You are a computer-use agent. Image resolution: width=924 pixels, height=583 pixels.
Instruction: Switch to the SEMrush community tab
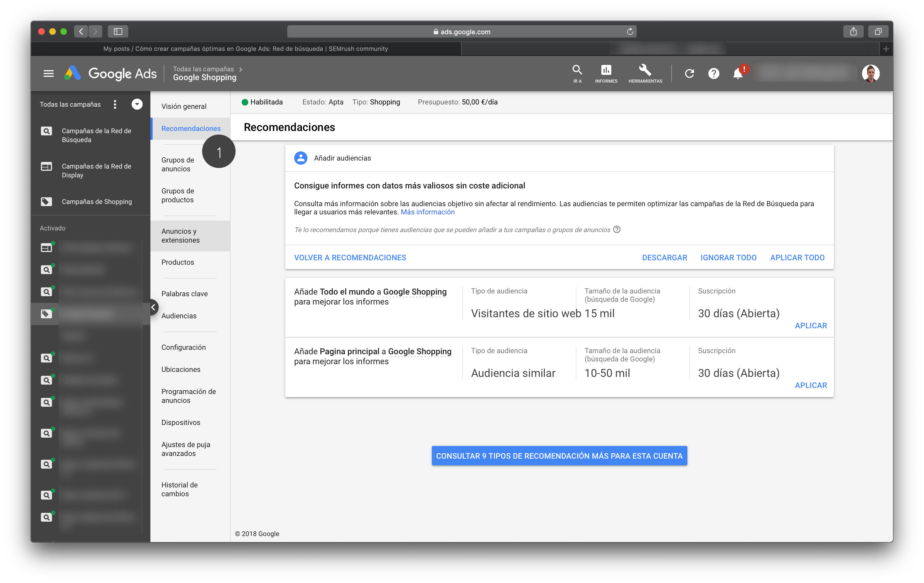click(246, 49)
